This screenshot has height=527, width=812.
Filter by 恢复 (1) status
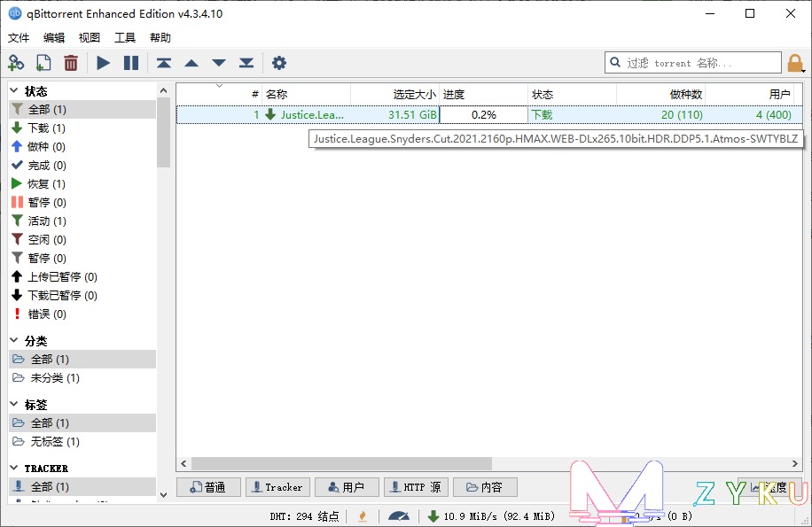point(82,184)
